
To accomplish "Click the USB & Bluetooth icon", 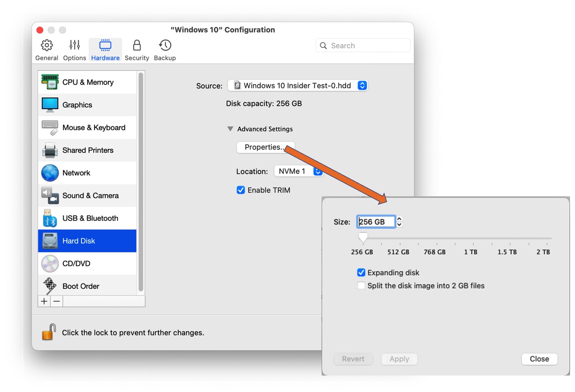I will [x=50, y=218].
